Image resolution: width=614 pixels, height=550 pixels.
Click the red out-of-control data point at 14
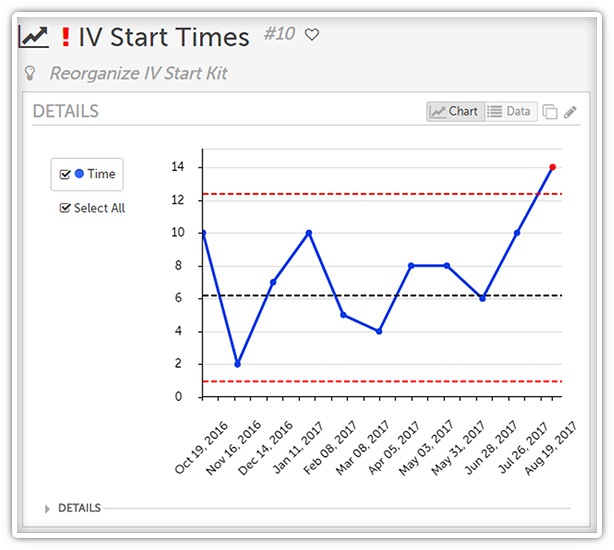(552, 167)
